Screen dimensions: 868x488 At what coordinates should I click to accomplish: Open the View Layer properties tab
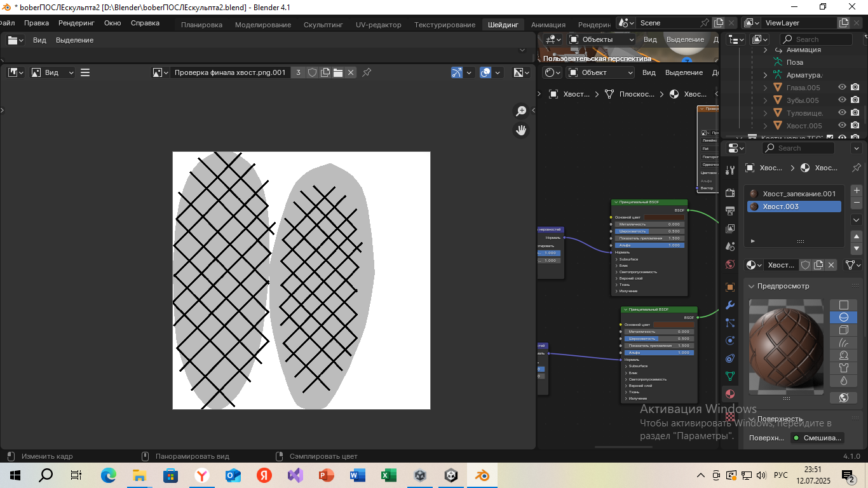pyautogui.click(x=730, y=229)
